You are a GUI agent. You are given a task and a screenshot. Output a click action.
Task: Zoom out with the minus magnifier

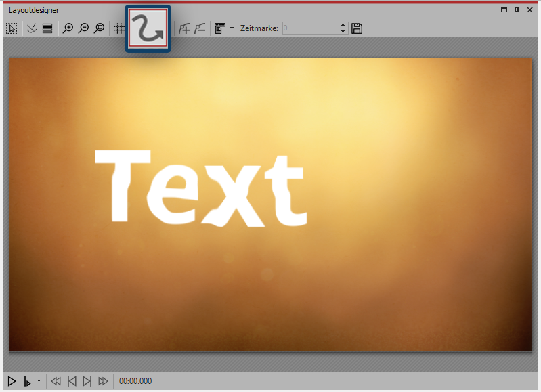[x=83, y=28]
